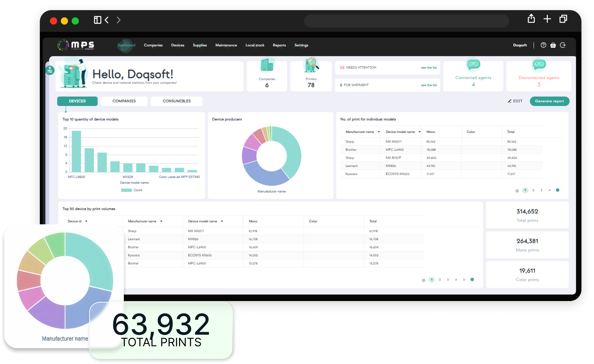The height and width of the screenshot is (364, 594).
Task: Open the Supplies menu item
Action: [200, 45]
